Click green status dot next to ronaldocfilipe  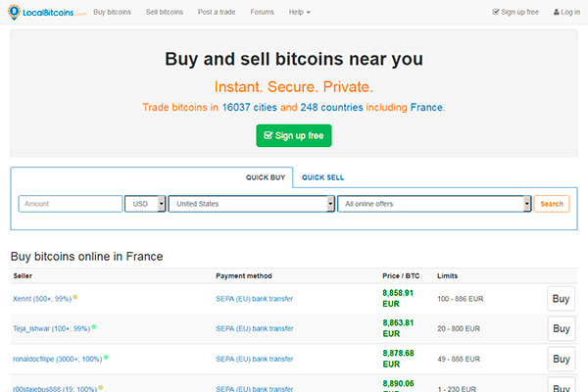click(x=106, y=357)
